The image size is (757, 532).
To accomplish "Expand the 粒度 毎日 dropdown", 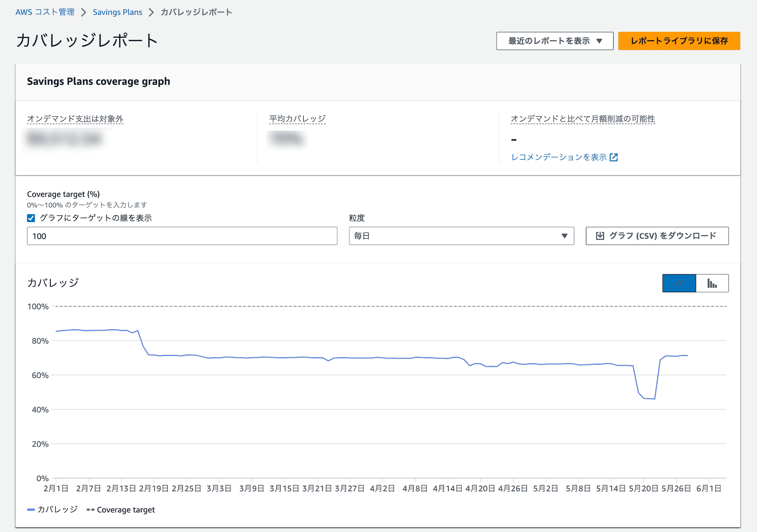I will [x=461, y=236].
